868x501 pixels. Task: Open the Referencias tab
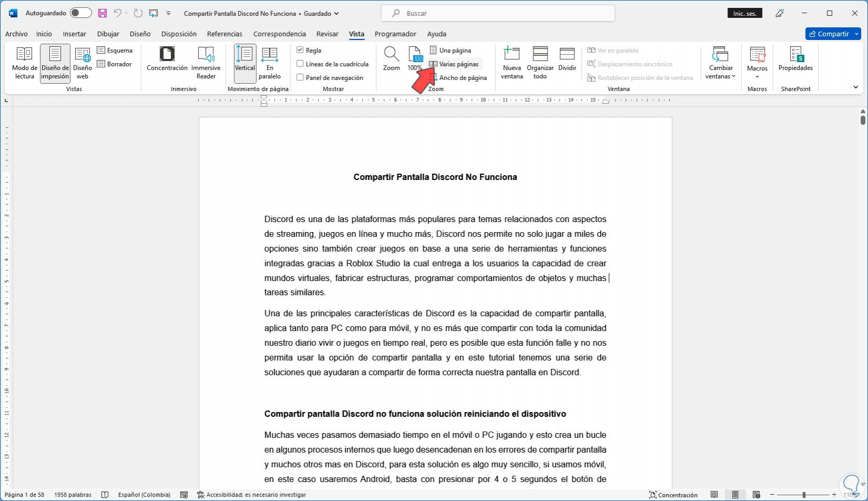225,34
